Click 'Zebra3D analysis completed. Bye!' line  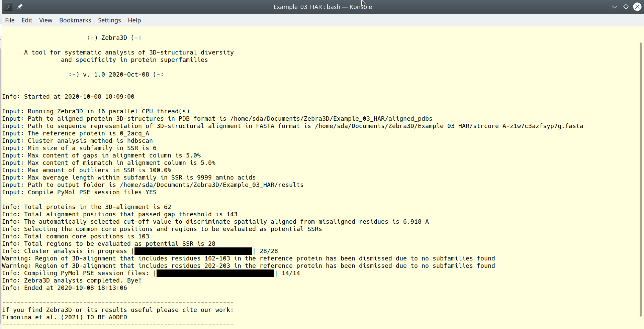pyautogui.click(x=72, y=281)
